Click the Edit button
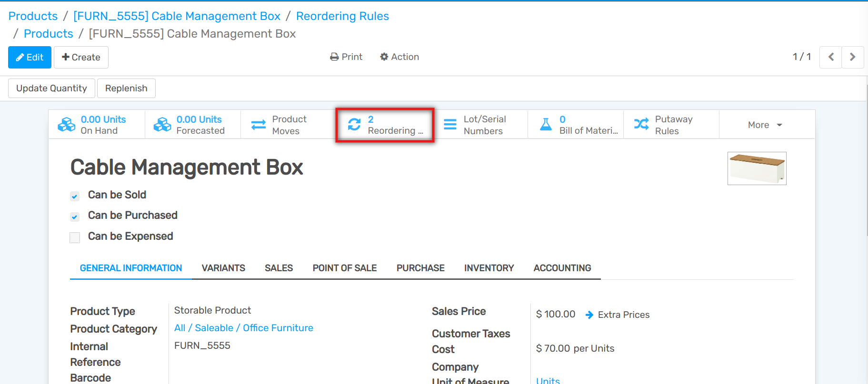 coord(30,58)
